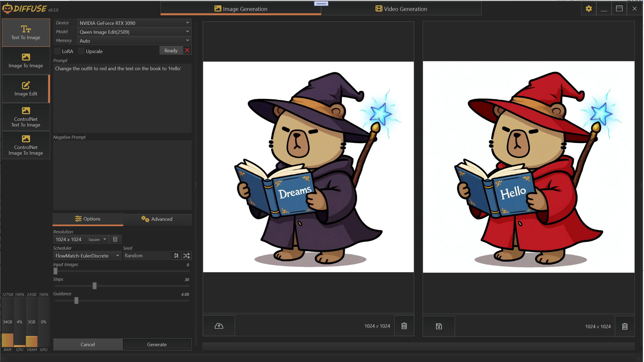Open the Model dropdown showing Qwen Image Edit

(134, 32)
